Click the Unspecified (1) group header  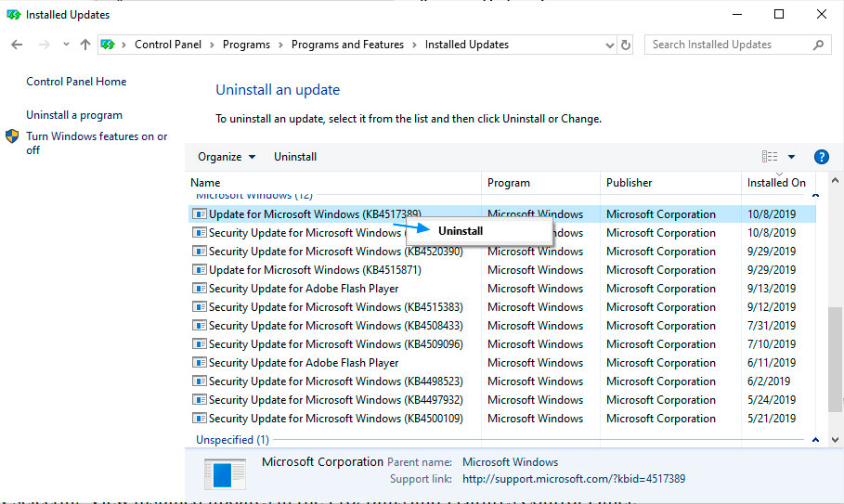[232, 440]
